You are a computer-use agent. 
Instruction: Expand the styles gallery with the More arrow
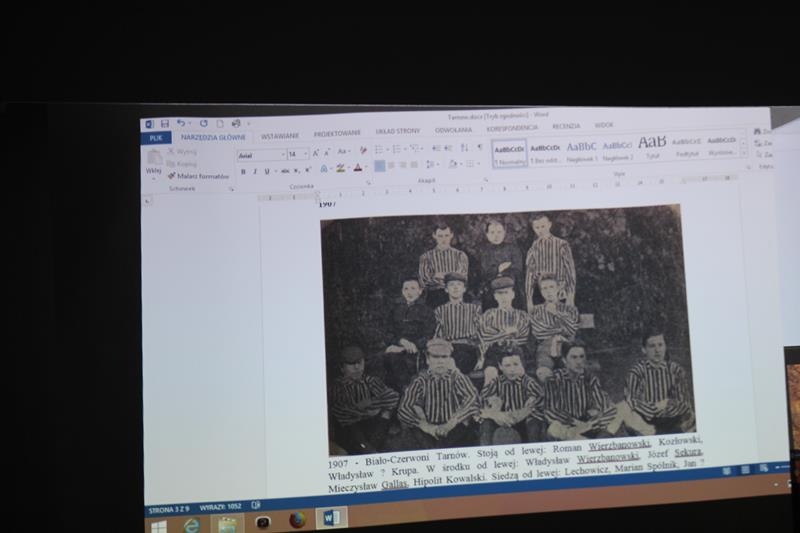click(x=743, y=154)
